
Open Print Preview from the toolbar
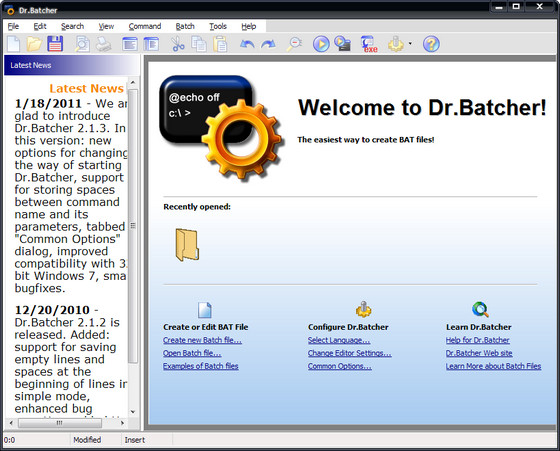click(82, 44)
